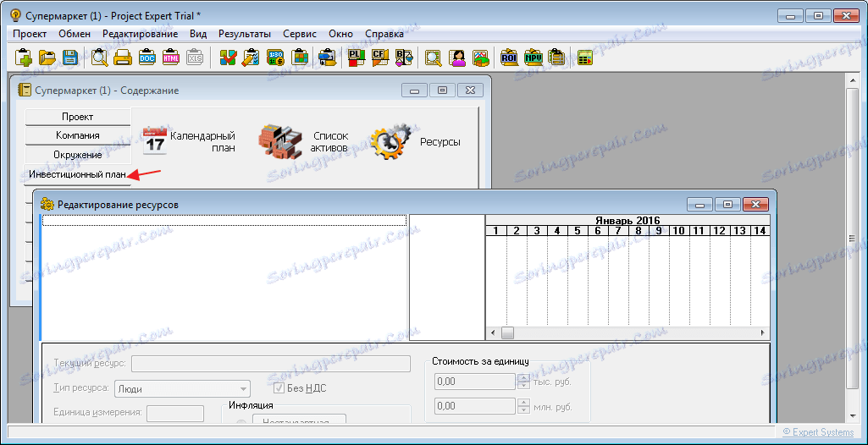Open the Редактирование menu
868x445 pixels.
point(141,34)
